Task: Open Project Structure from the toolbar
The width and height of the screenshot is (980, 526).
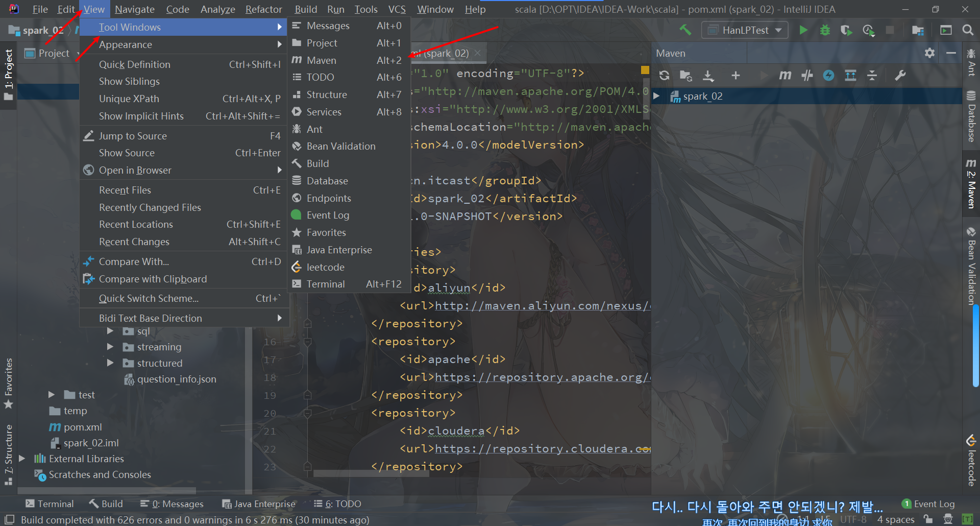Action: point(918,30)
